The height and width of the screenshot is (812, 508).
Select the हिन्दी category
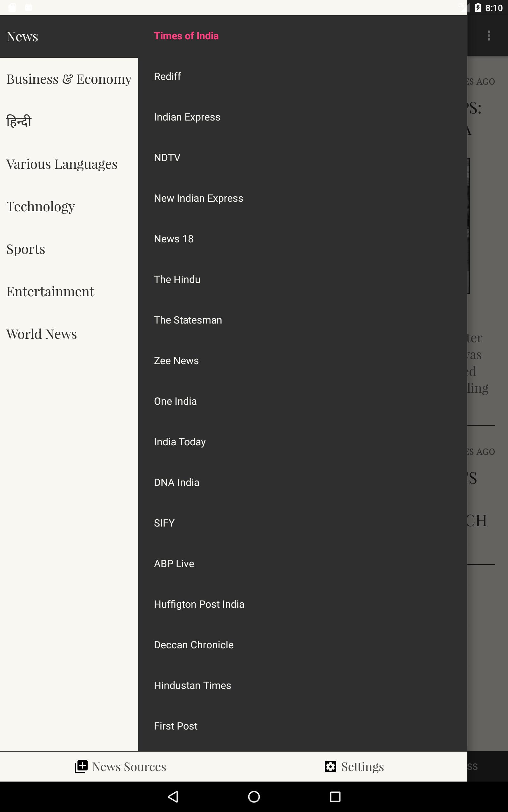point(69,121)
